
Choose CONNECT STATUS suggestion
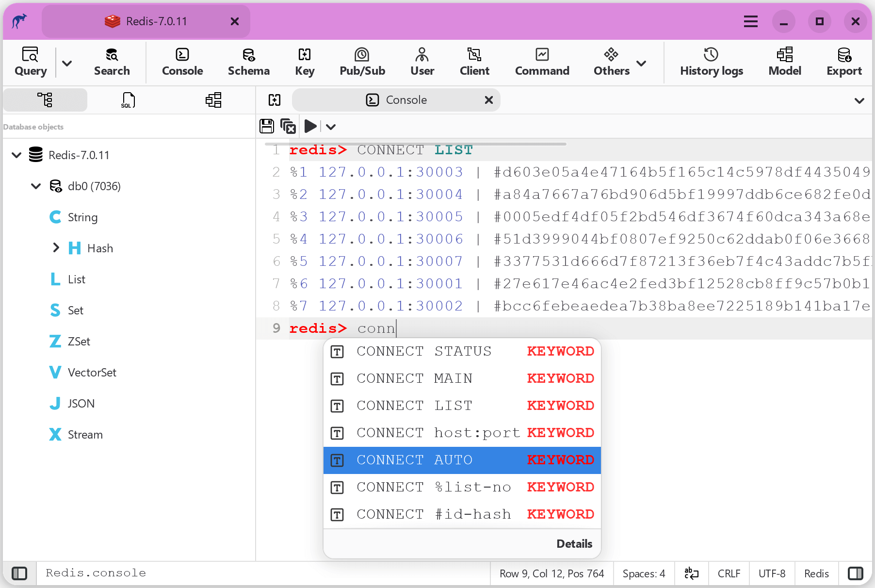point(462,351)
